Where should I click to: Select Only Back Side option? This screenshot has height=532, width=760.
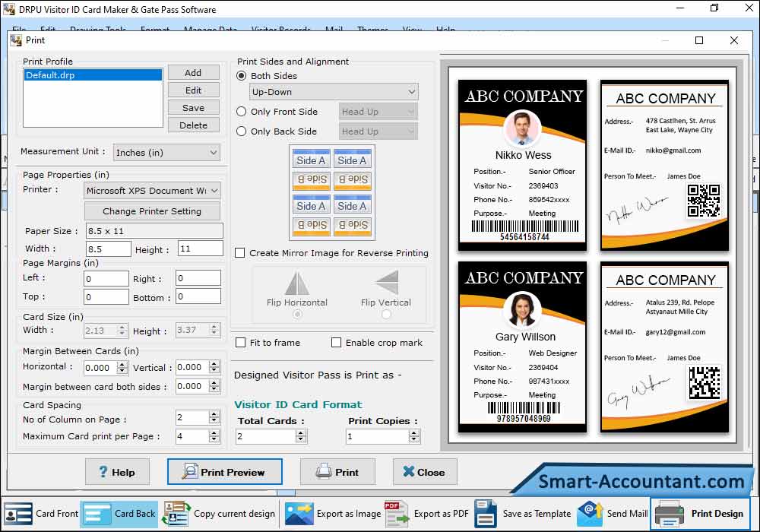pyautogui.click(x=241, y=131)
